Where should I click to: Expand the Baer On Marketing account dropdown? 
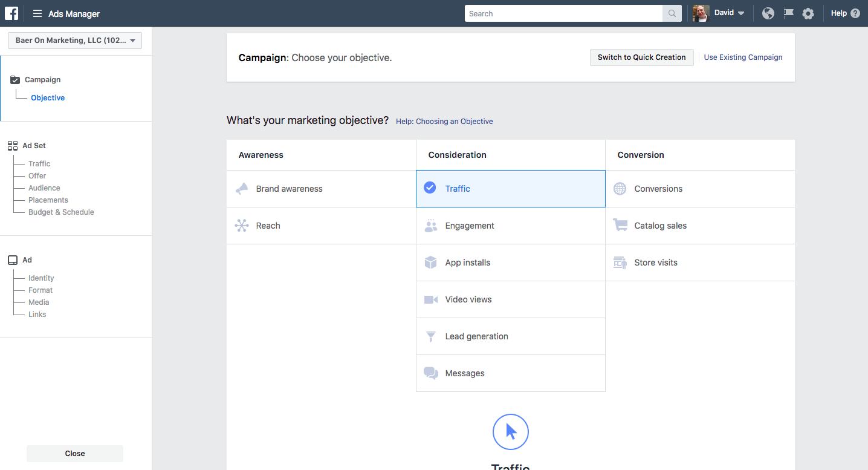75,41
